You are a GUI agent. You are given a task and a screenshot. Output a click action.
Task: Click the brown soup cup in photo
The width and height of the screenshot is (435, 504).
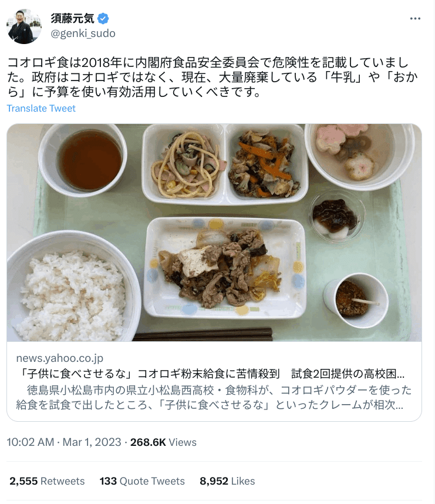click(83, 160)
